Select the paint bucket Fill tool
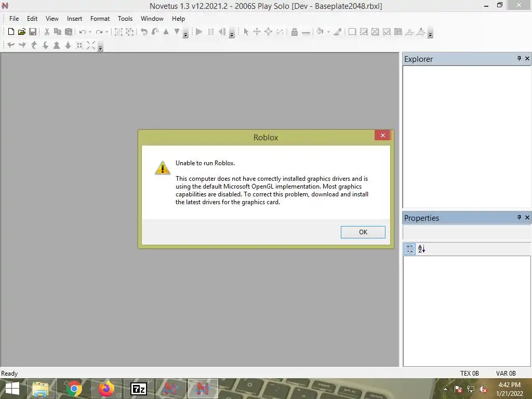The image size is (532, 399). tap(320, 32)
